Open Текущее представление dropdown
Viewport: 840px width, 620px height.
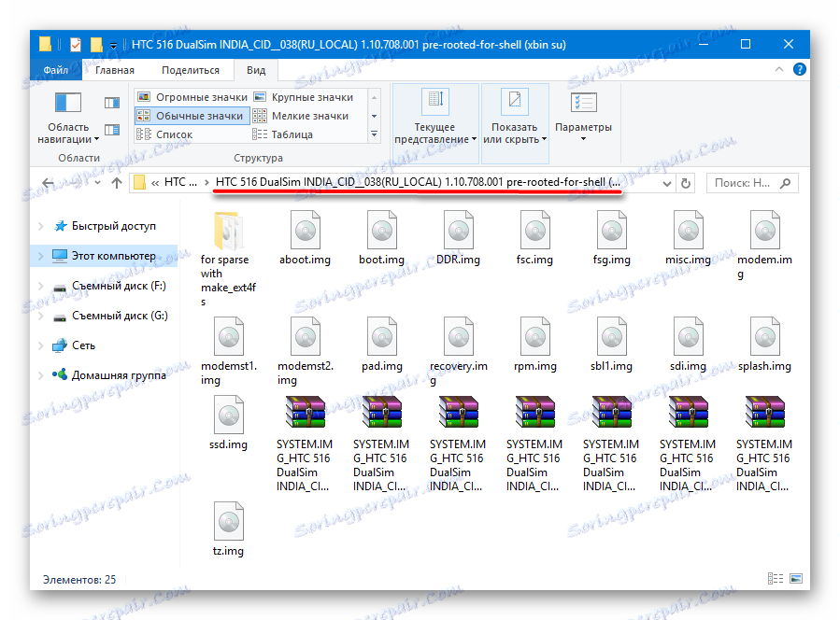435,122
